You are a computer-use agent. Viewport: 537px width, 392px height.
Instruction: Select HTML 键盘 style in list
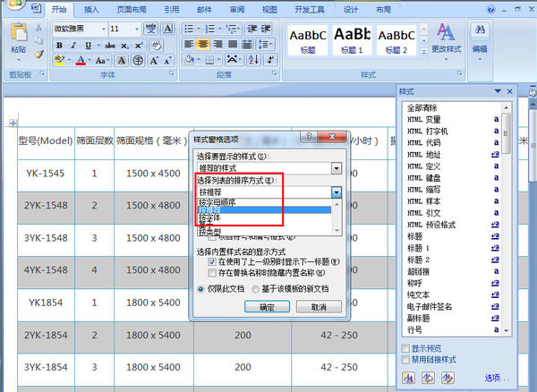[424, 178]
